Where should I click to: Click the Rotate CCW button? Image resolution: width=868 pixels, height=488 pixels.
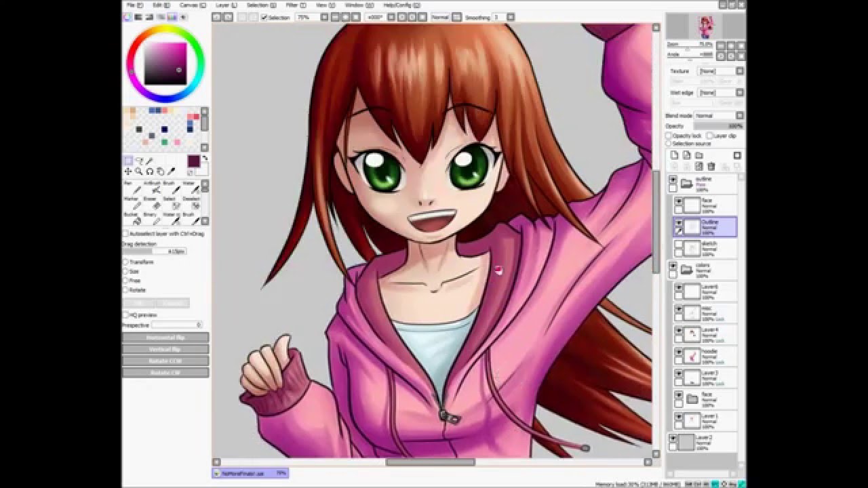(x=165, y=361)
